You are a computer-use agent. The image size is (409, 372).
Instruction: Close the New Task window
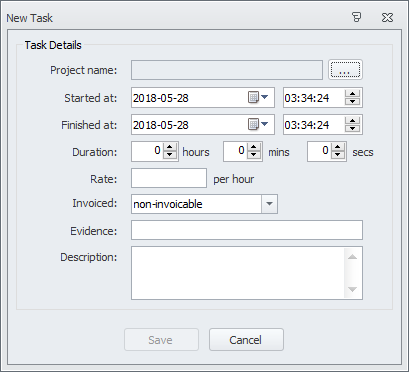(x=387, y=17)
